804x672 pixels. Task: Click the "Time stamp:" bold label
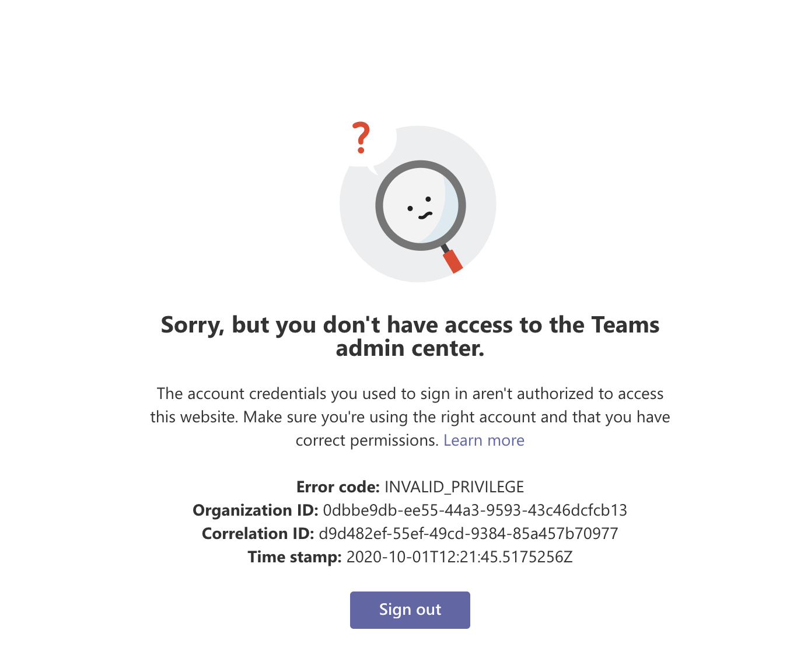coord(295,557)
